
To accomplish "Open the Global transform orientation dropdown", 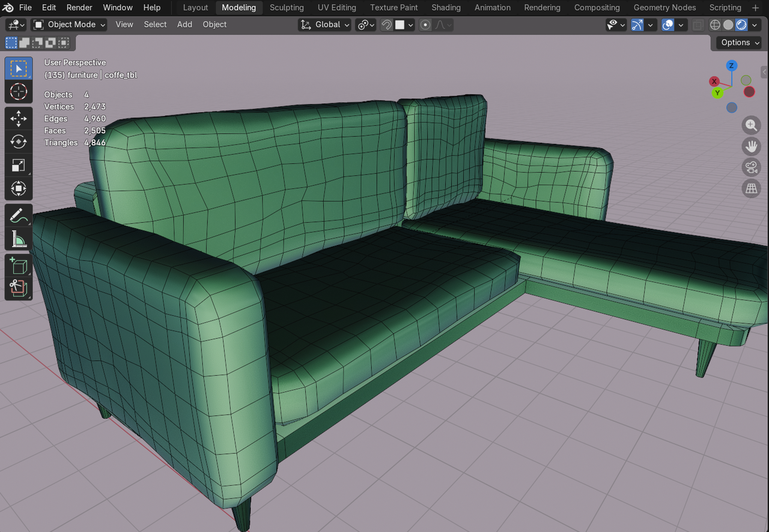I will click(324, 25).
